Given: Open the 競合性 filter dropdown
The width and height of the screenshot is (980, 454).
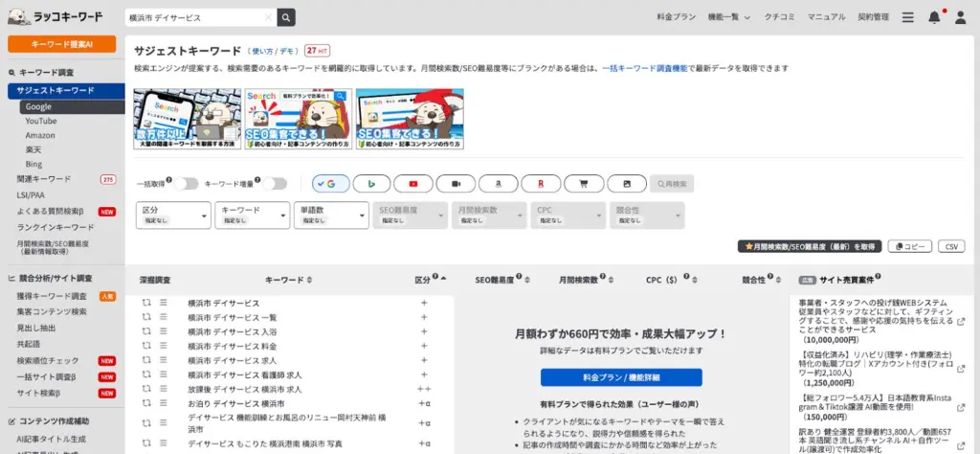Looking at the screenshot, I should [647, 216].
